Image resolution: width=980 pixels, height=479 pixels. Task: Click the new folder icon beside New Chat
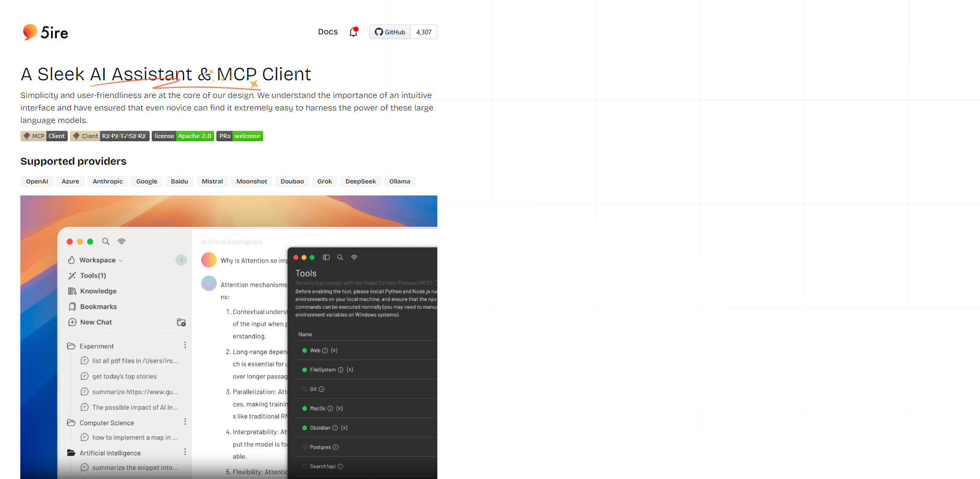pos(181,323)
